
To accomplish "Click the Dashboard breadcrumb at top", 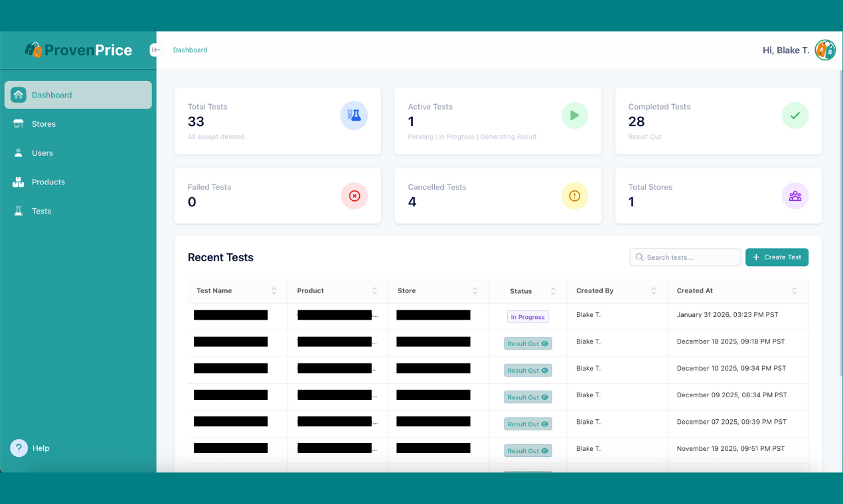I will point(190,50).
